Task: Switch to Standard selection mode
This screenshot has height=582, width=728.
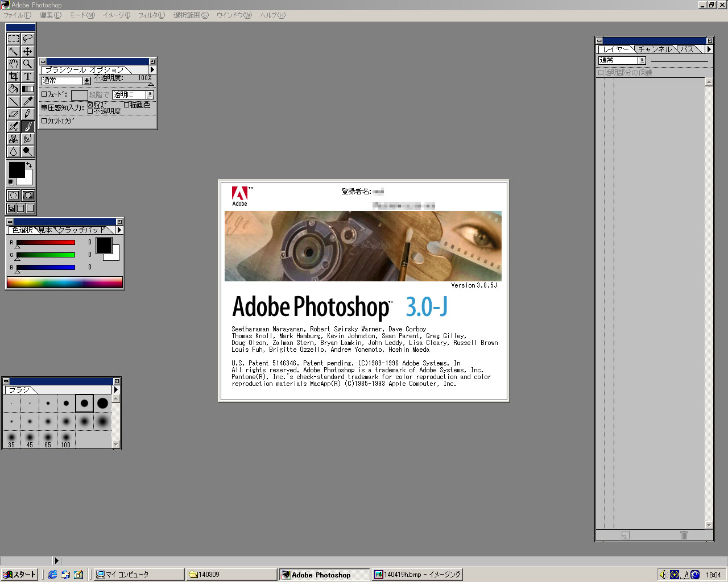Action: 14,196
